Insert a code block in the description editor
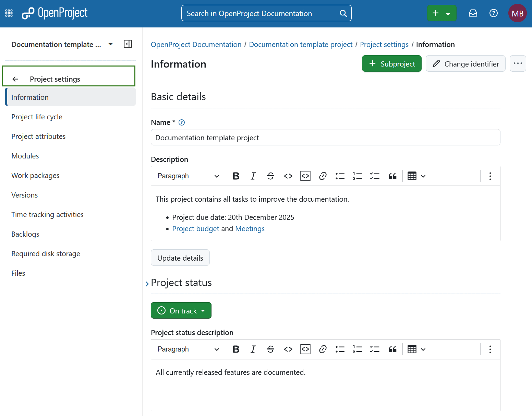 pyautogui.click(x=305, y=176)
